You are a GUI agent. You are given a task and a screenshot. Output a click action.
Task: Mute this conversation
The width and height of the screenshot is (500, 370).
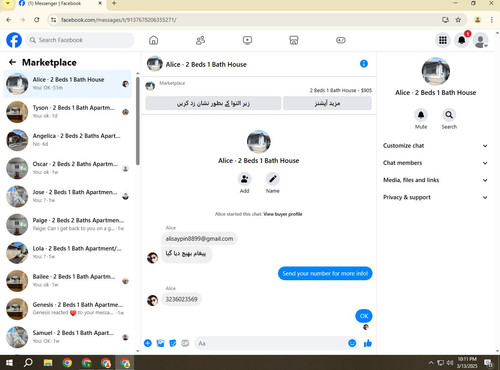tap(421, 115)
